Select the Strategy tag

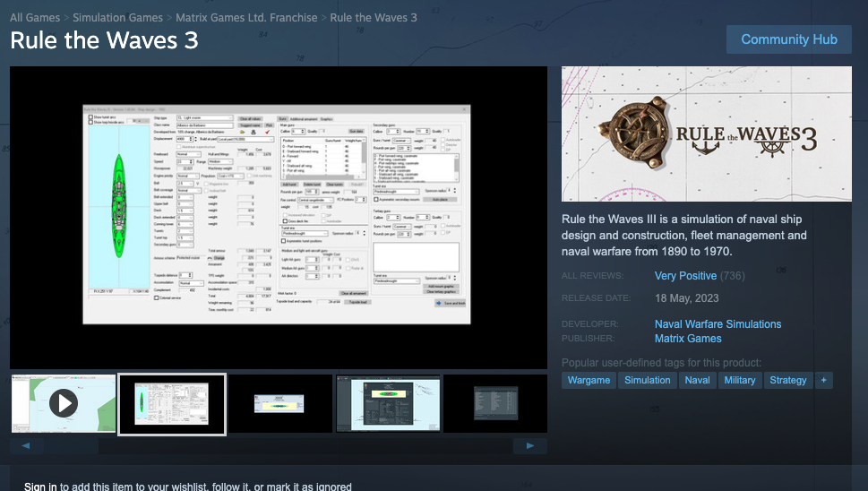[787, 380]
